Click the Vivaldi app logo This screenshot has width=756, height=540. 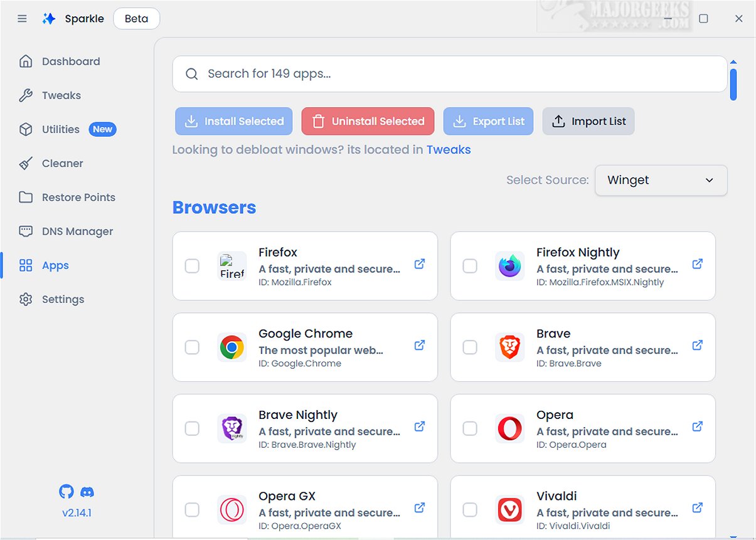tap(509, 509)
